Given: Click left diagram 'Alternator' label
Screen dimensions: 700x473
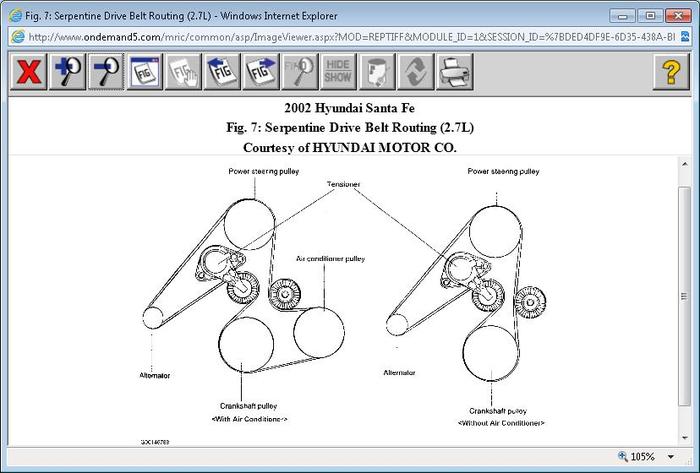Looking at the screenshot, I should pyautogui.click(x=155, y=375).
